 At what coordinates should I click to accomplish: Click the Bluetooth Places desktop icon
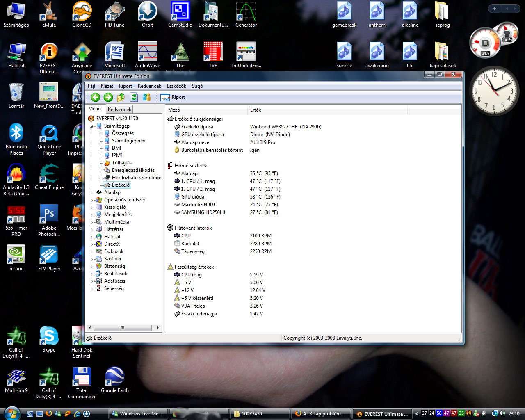(x=16, y=139)
